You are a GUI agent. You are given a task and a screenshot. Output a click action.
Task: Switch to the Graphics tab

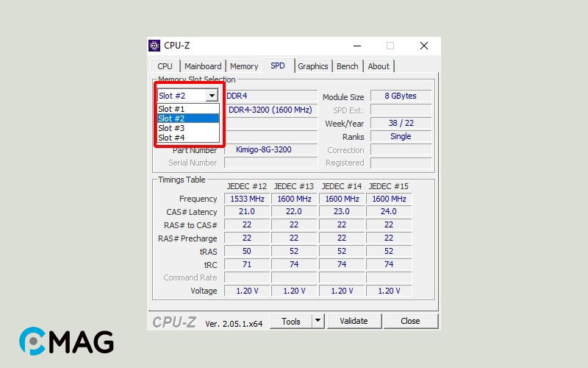coord(313,66)
